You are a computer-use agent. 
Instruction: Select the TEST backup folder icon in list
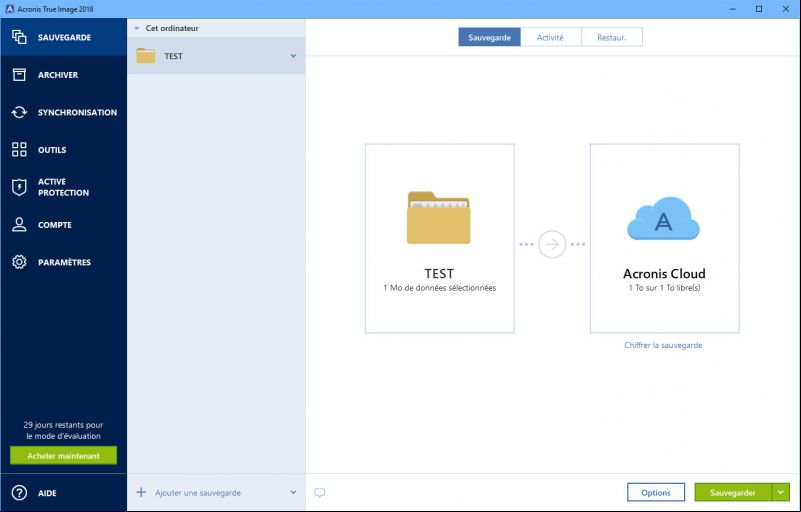(146, 56)
